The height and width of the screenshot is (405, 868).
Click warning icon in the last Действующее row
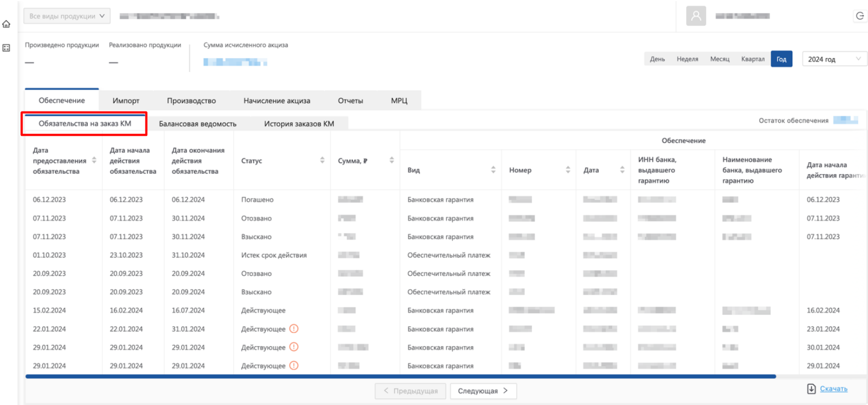pyautogui.click(x=294, y=365)
